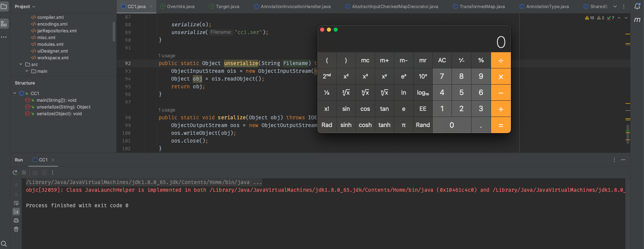This screenshot has height=249, width=644.
Task: Open the Notifications bell icon
Action: [x=637, y=6]
